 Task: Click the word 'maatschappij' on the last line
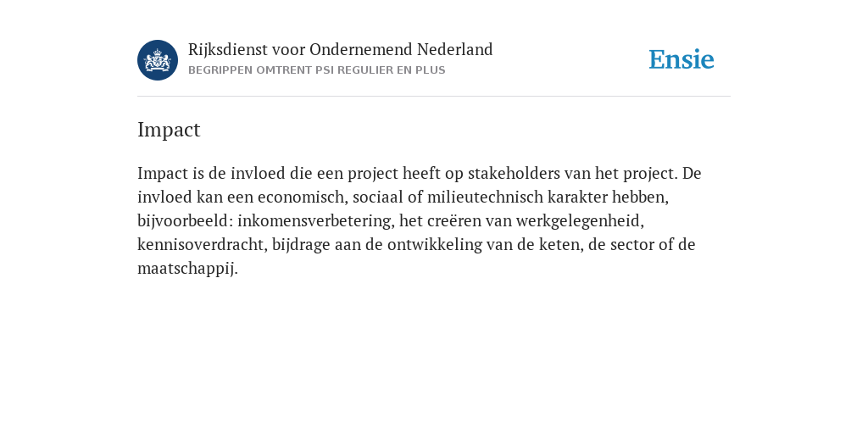(187, 269)
